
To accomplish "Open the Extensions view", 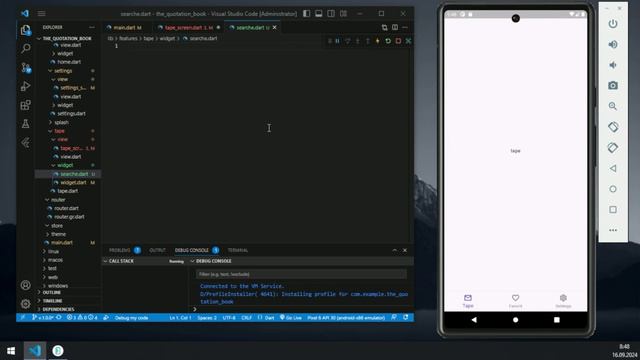I will coord(25,105).
